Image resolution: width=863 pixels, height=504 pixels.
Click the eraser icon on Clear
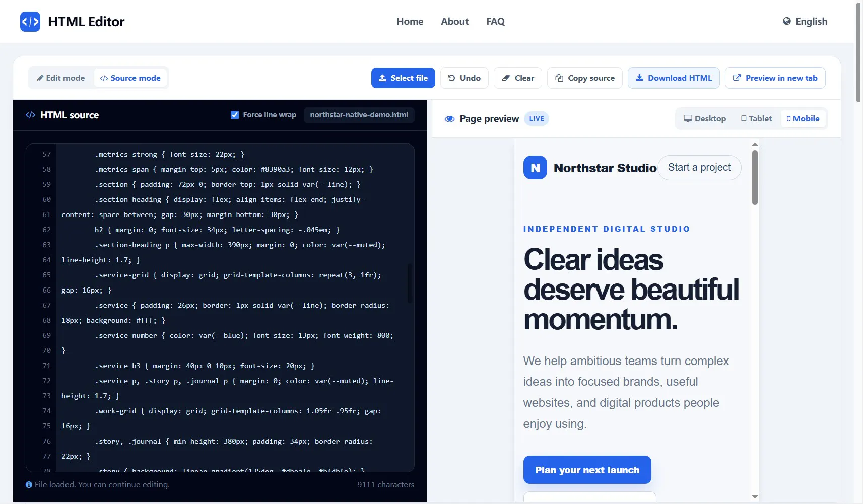[506, 78]
